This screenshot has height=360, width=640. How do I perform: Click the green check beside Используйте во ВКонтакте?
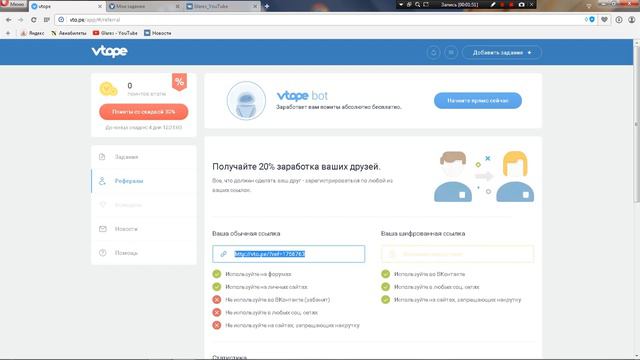pyautogui.click(x=385, y=274)
